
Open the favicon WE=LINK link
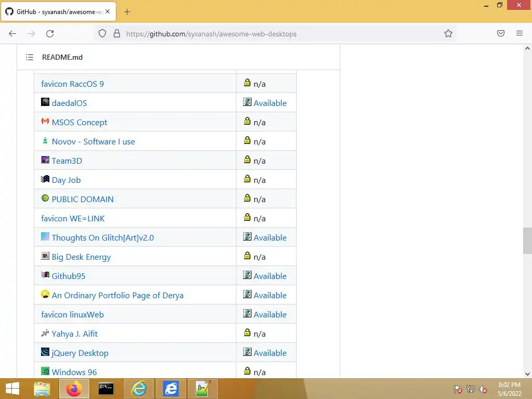click(73, 219)
